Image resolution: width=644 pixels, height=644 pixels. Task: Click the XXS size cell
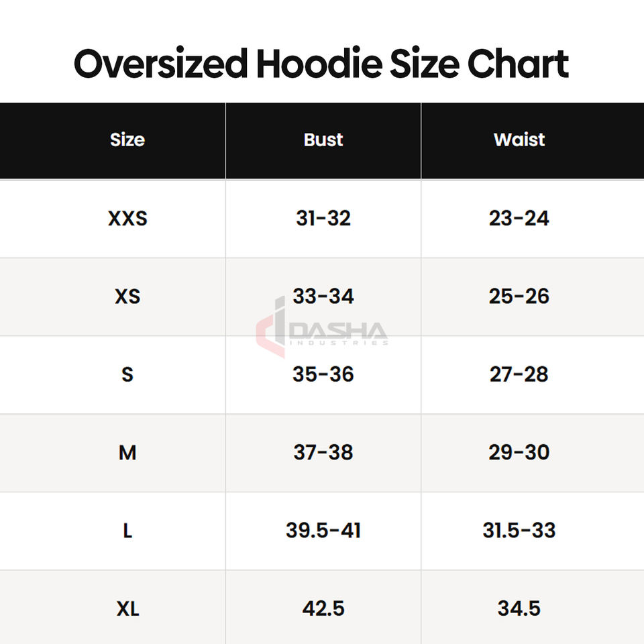pyautogui.click(x=127, y=218)
